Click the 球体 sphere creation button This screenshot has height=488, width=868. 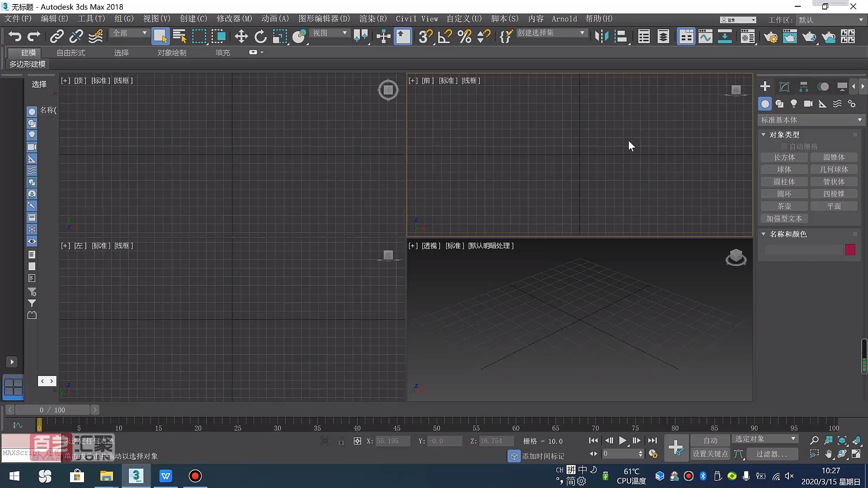tap(785, 169)
